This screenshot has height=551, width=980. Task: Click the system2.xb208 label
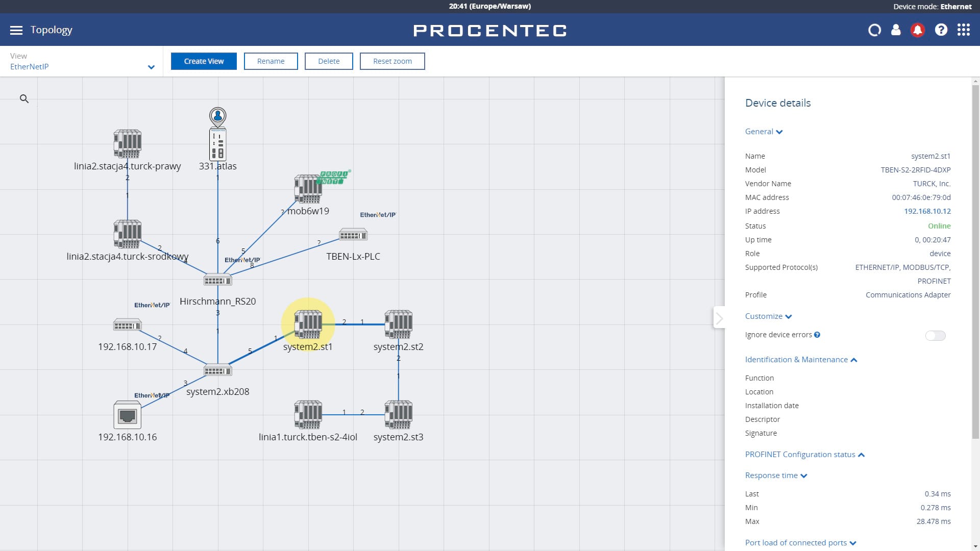point(217,392)
